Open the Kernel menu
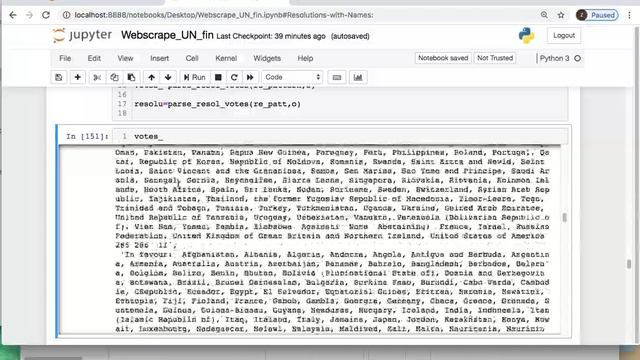Image resolution: width=640 pixels, height=360 pixels. pos(226,58)
